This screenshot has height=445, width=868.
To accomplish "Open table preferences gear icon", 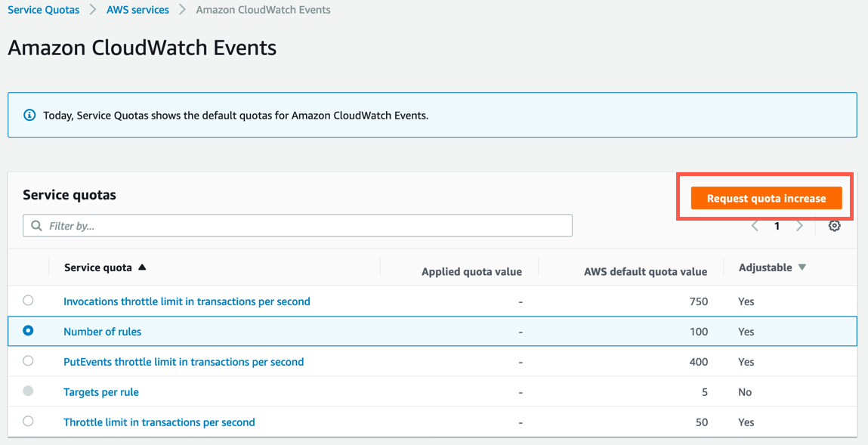I will point(834,226).
